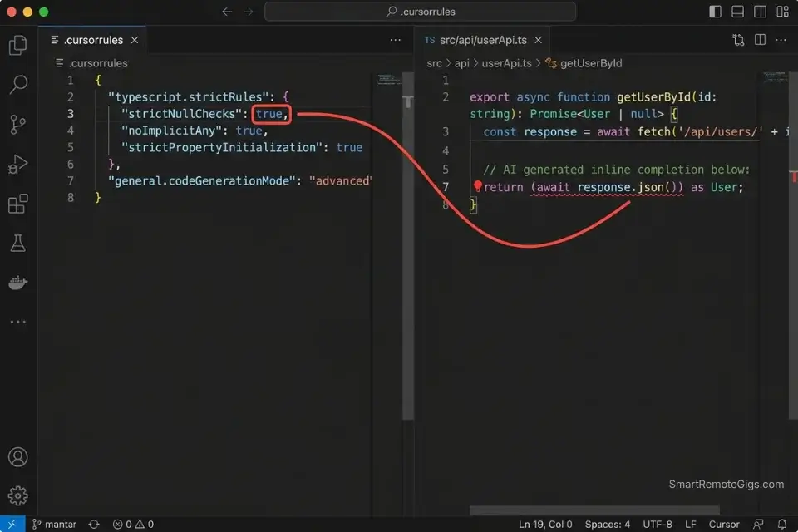798x532 pixels.
Task: Open the Accounts icon above the settings gear
Action: (x=18, y=456)
